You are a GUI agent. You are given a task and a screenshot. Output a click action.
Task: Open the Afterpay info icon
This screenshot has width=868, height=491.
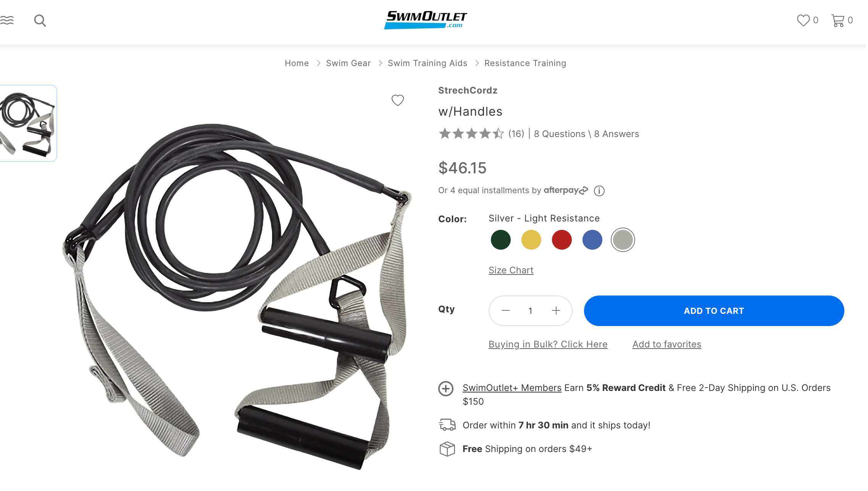click(599, 191)
